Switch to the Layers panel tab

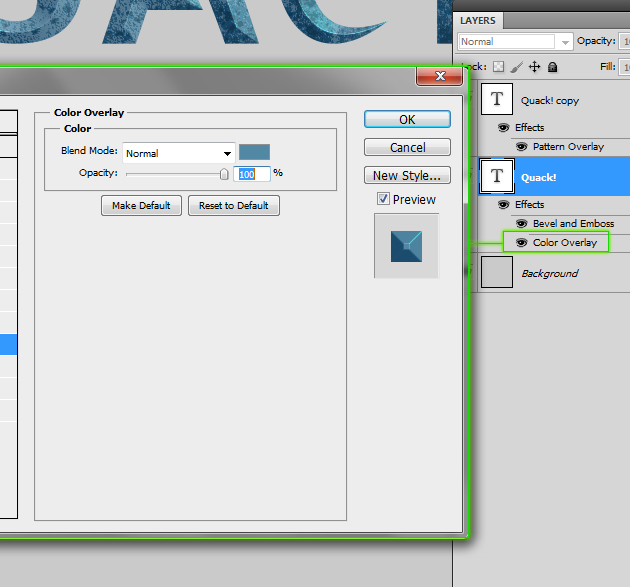point(478,20)
